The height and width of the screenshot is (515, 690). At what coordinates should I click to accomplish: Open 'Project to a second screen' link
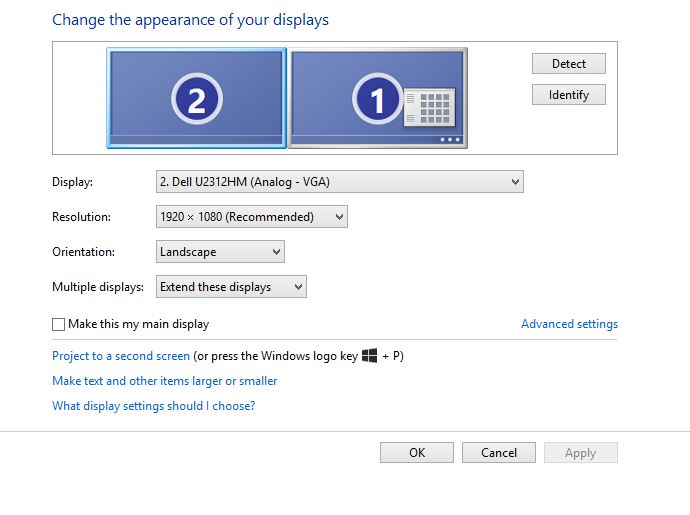(x=121, y=356)
